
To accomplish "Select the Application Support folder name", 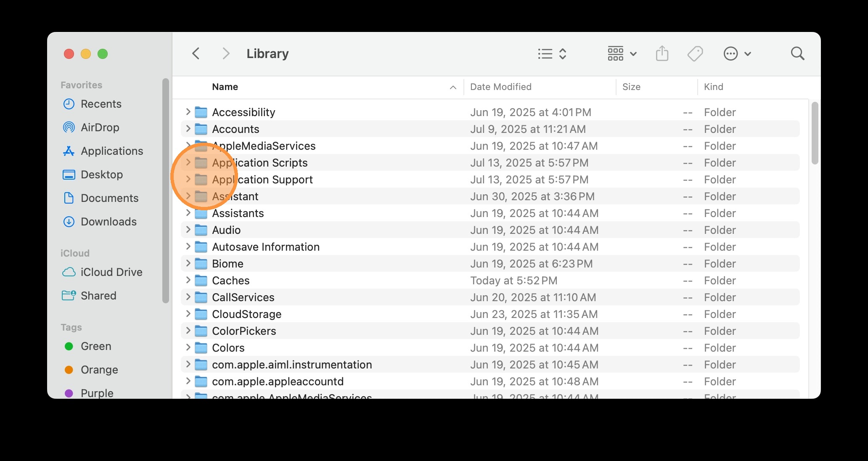I will [x=262, y=180].
